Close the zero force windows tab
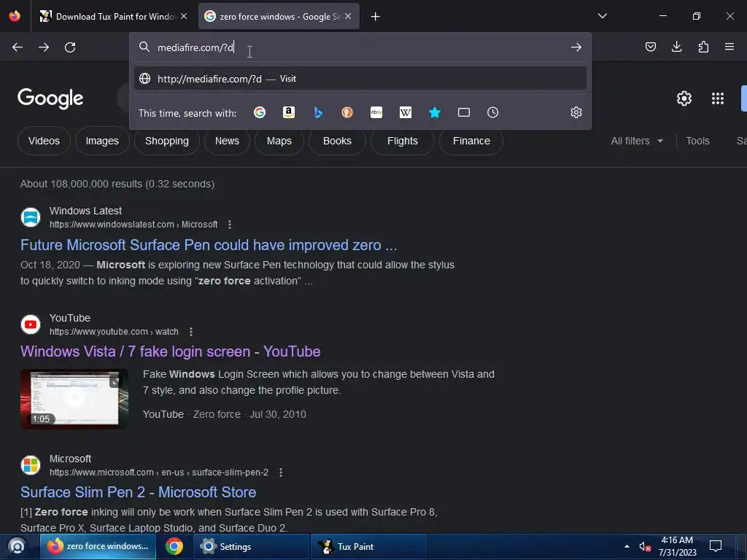 click(348, 16)
